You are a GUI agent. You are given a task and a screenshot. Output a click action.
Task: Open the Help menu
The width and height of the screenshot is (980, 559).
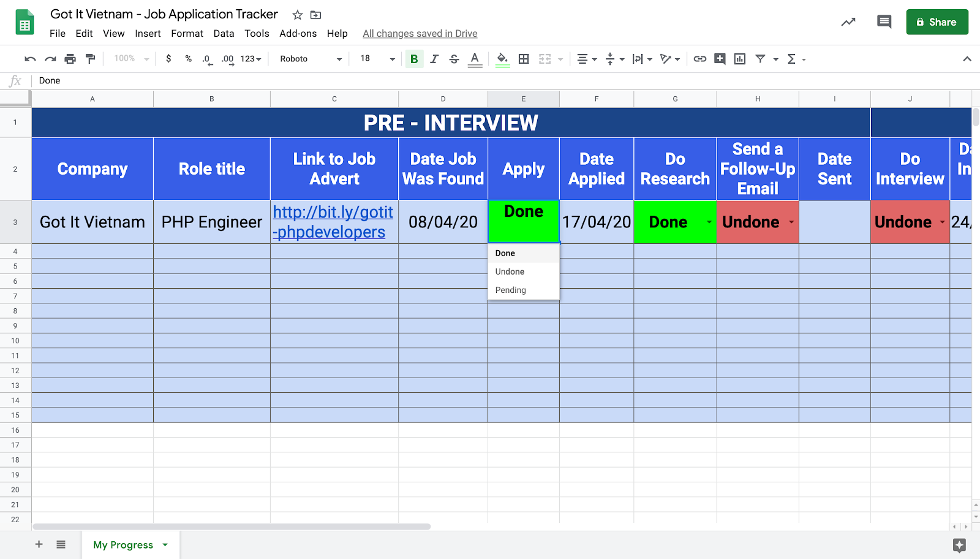[337, 34]
